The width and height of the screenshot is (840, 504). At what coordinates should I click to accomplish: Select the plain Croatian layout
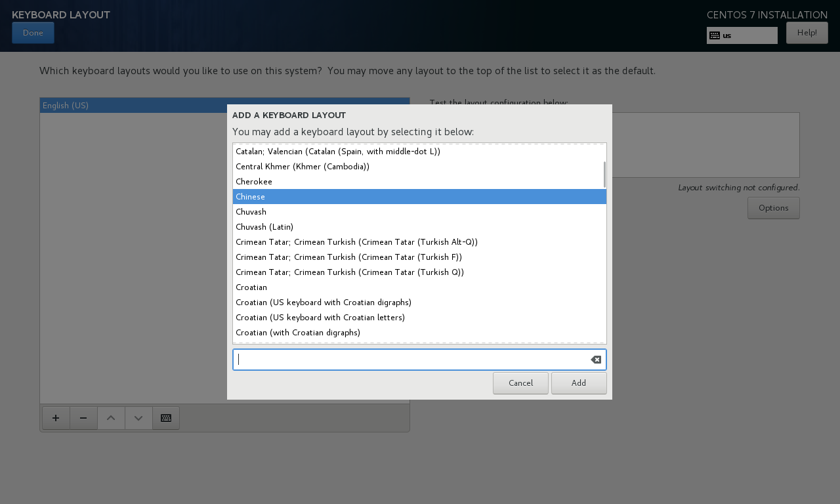tap(419, 287)
